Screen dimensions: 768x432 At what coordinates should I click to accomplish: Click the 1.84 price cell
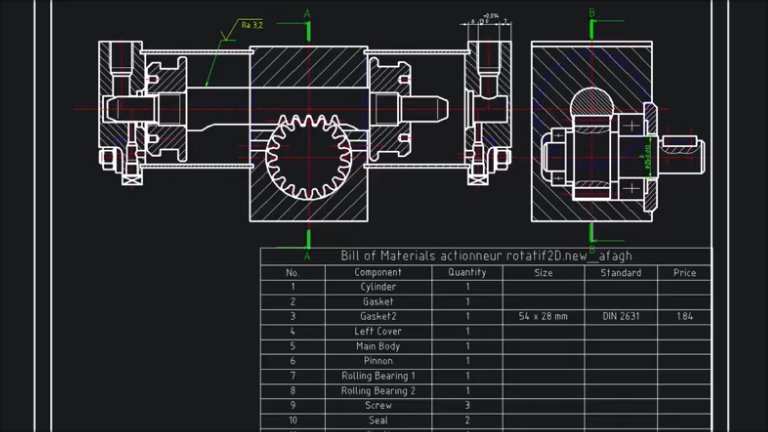(x=684, y=316)
